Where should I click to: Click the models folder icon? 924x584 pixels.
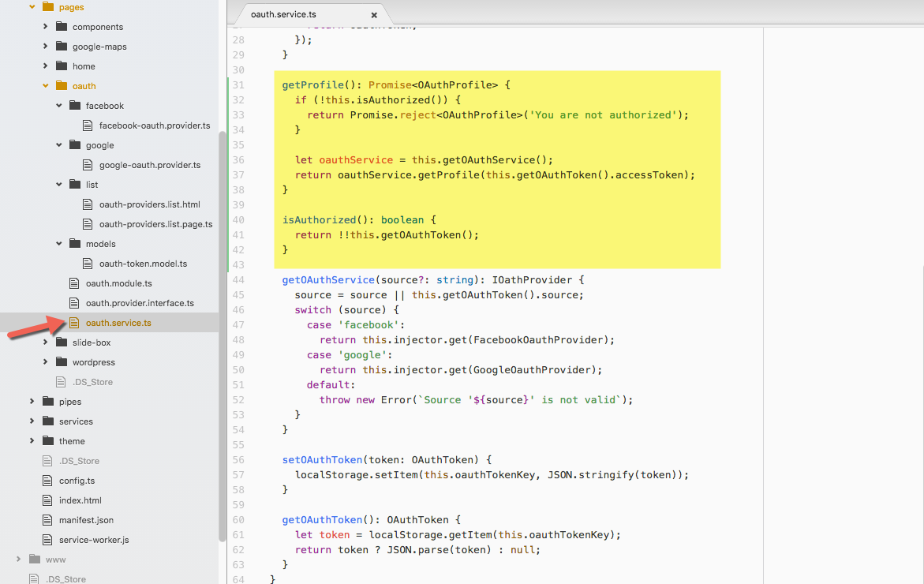75,243
